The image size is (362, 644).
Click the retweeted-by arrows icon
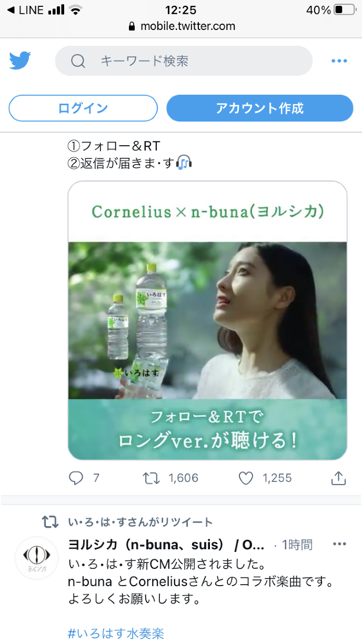click(x=50, y=522)
